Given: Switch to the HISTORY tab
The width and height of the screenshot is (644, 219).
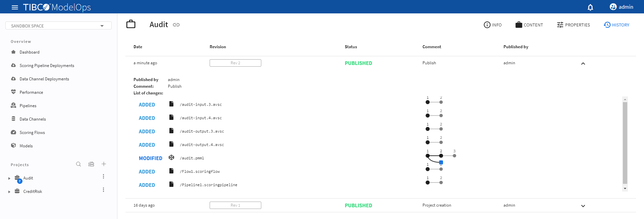Looking at the screenshot, I should (x=616, y=25).
